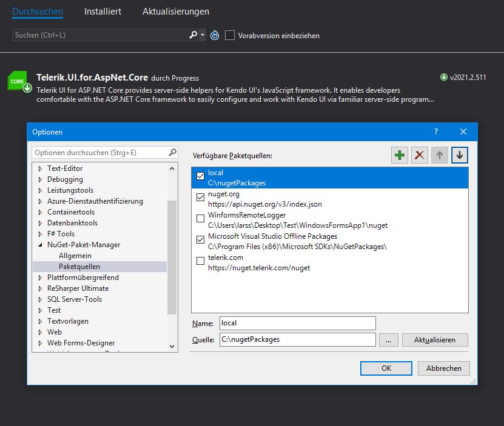Select the WinformsRemoteLogger source row

pyautogui.click(x=330, y=220)
